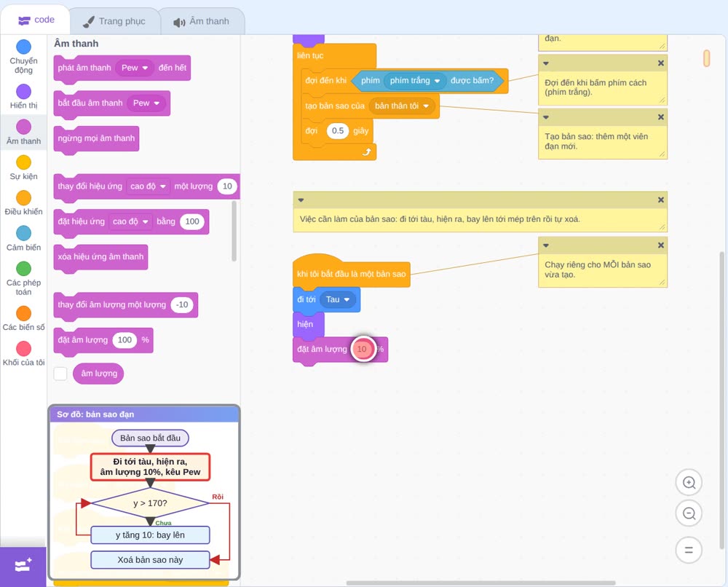Image resolution: width=728 pixels, height=587 pixels.
Task: Select the Cảm biến category circle
Action: tap(24, 233)
